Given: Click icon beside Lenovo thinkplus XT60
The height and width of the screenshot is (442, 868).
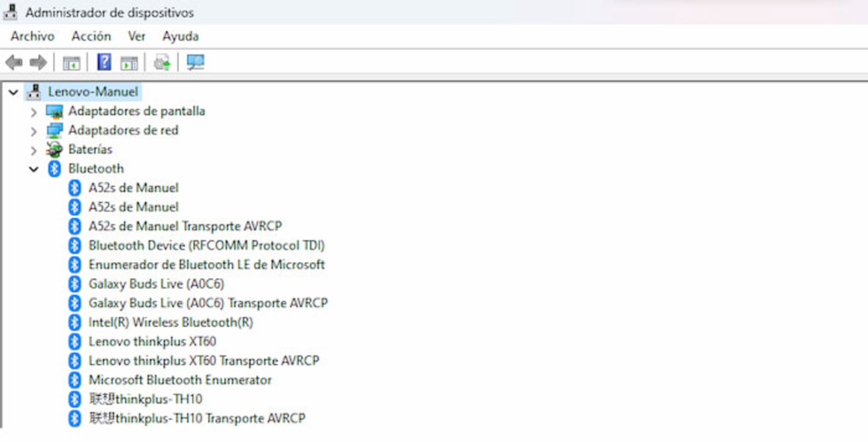Looking at the screenshot, I should coord(75,342).
